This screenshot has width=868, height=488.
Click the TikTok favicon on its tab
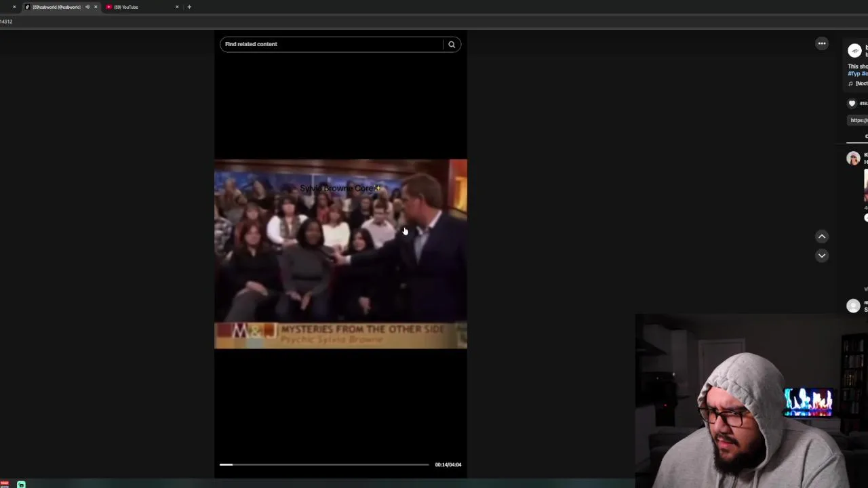(27, 7)
